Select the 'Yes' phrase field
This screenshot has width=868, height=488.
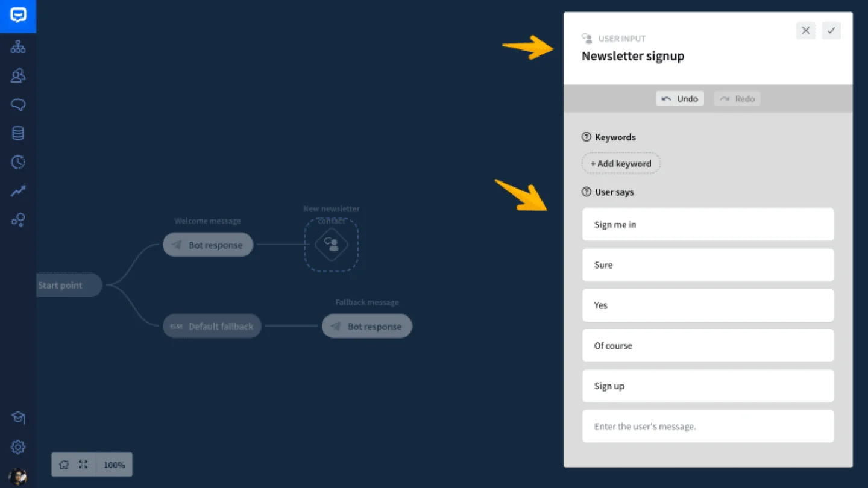pos(708,305)
